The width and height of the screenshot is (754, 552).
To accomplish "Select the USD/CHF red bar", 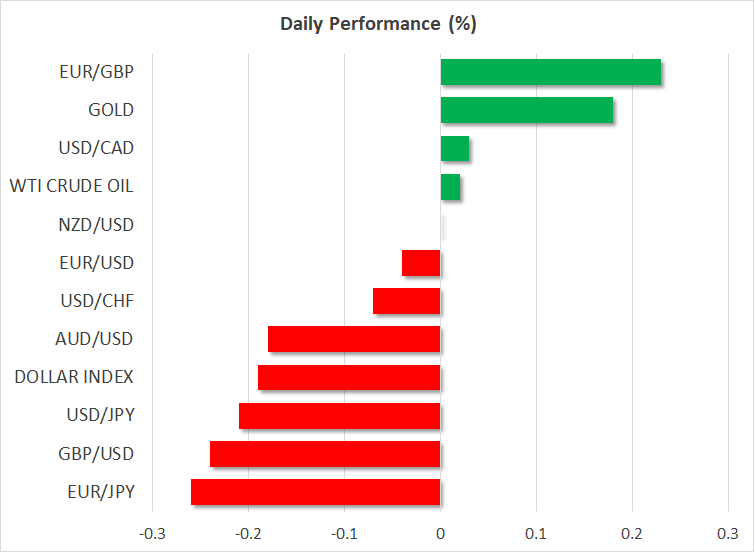I will [407, 301].
